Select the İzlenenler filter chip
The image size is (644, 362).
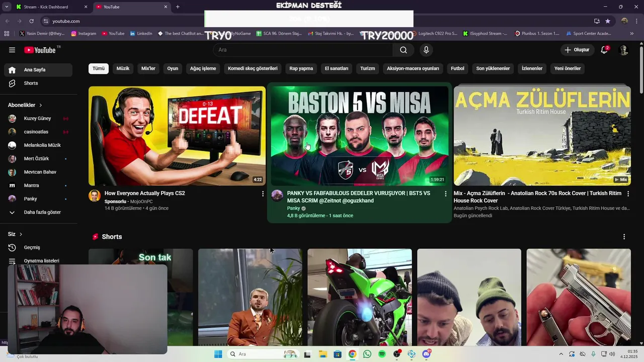pos(532,68)
